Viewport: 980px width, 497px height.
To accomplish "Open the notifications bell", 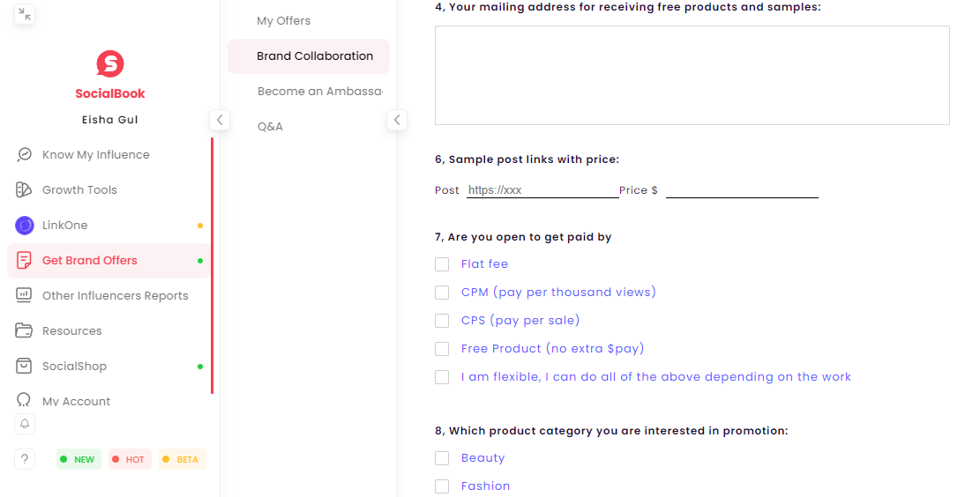I will click(25, 424).
